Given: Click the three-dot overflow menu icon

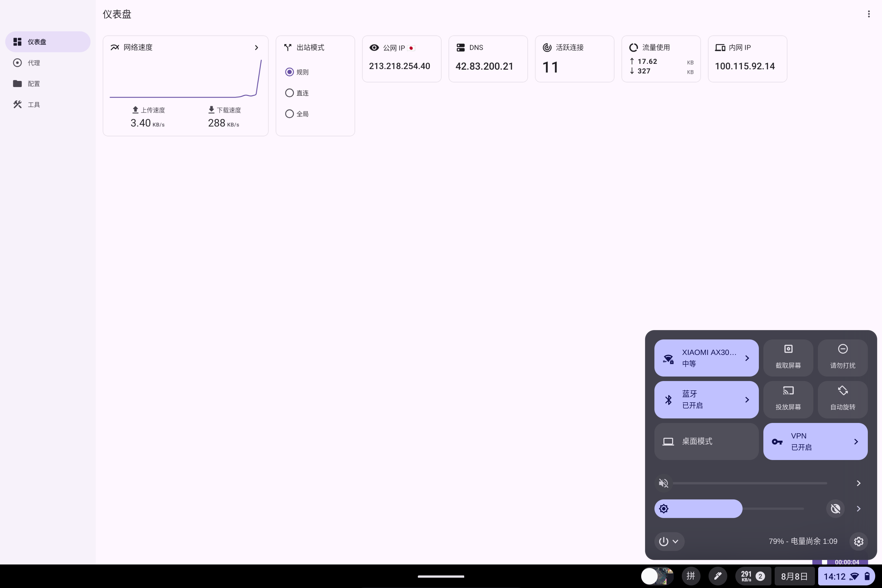Looking at the screenshot, I should click(x=868, y=14).
